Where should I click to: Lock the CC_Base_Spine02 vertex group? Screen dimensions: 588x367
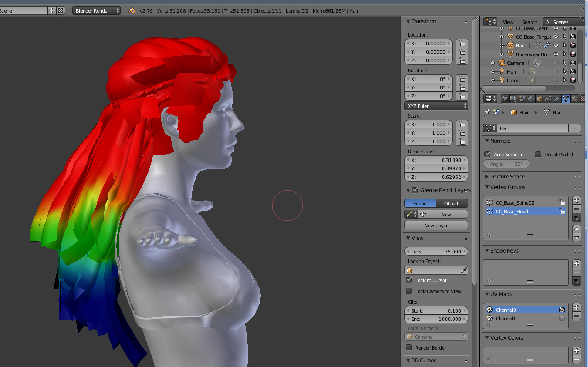point(562,202)
